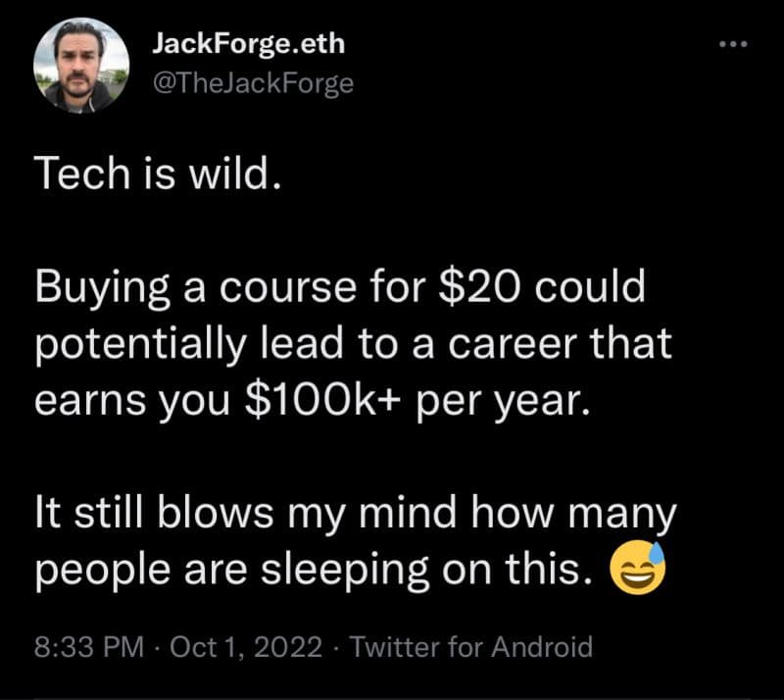784x700 pixels.
Task: Click the words 'potentially lead' in the tweet
Action: pyautogui.click(x=189, y=346)
